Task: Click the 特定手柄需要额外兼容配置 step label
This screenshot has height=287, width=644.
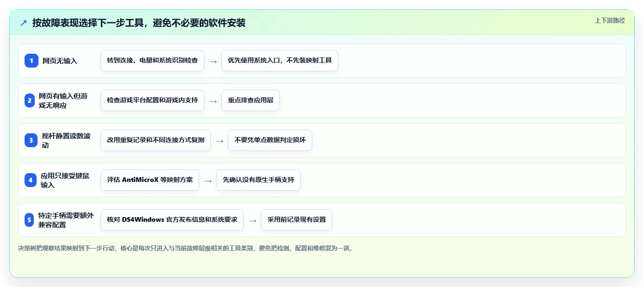Action: pyautogui.click(x=66, y=220)
